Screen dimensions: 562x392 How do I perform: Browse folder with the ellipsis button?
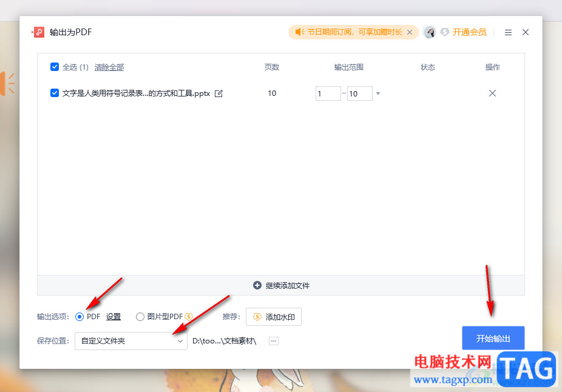(x=274, y=341)
